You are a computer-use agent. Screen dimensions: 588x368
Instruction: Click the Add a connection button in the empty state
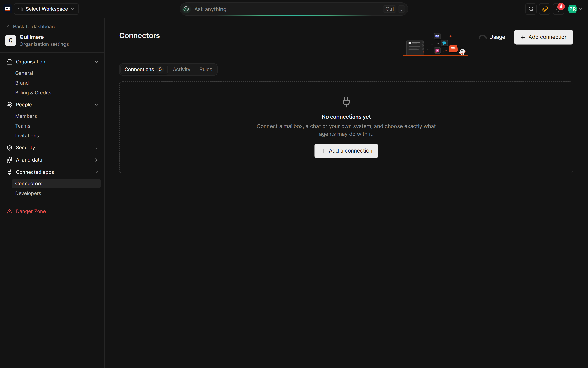pos(346,151)
